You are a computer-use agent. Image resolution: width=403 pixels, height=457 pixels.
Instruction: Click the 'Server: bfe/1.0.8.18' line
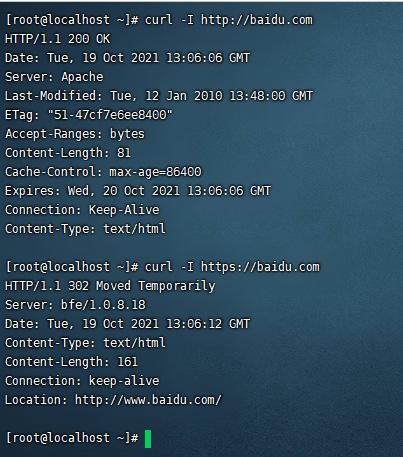[x=75, y=305]
